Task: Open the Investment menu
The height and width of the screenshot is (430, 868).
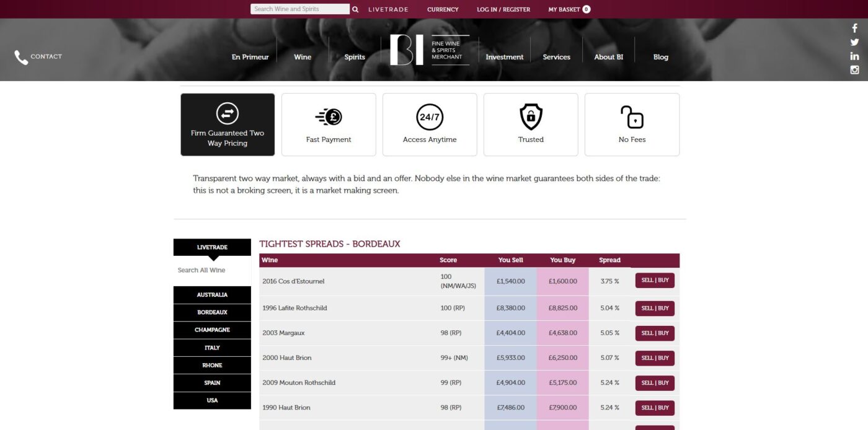Action: 505,57
